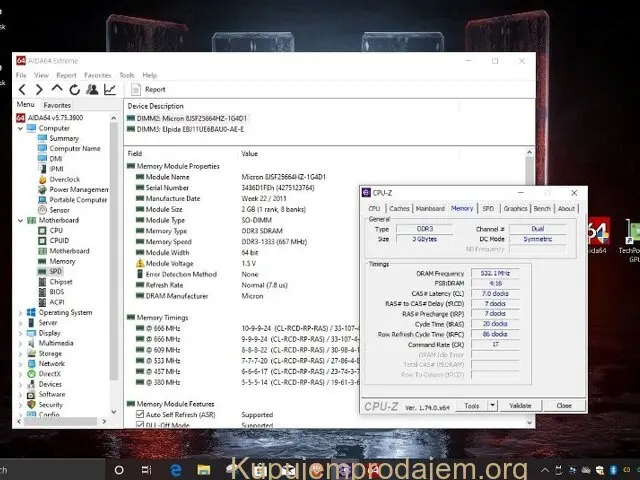This screenshot has height=480, width=640.
Task: Select DIMM3 Elpida device entry
Action: pos(189,129)
